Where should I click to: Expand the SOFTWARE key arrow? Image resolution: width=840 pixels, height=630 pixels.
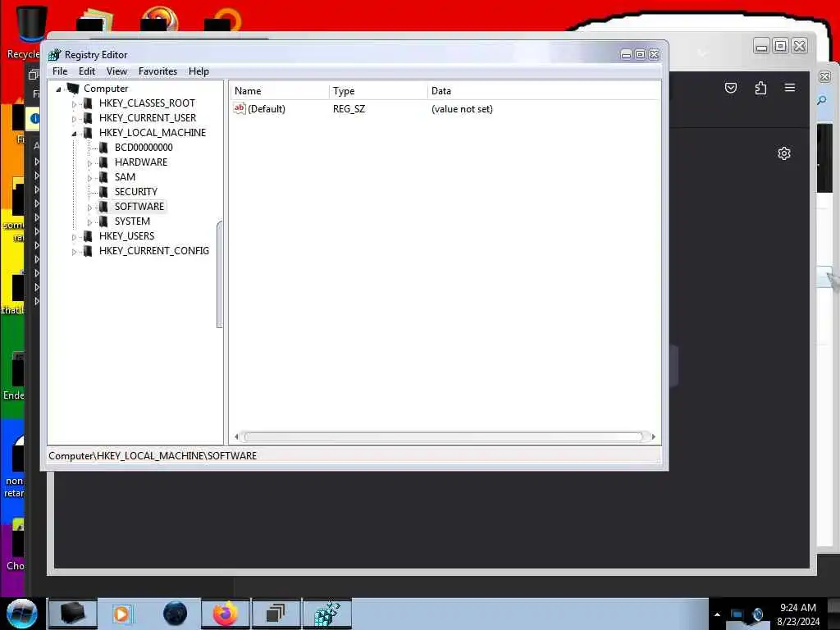pos(89,208)
